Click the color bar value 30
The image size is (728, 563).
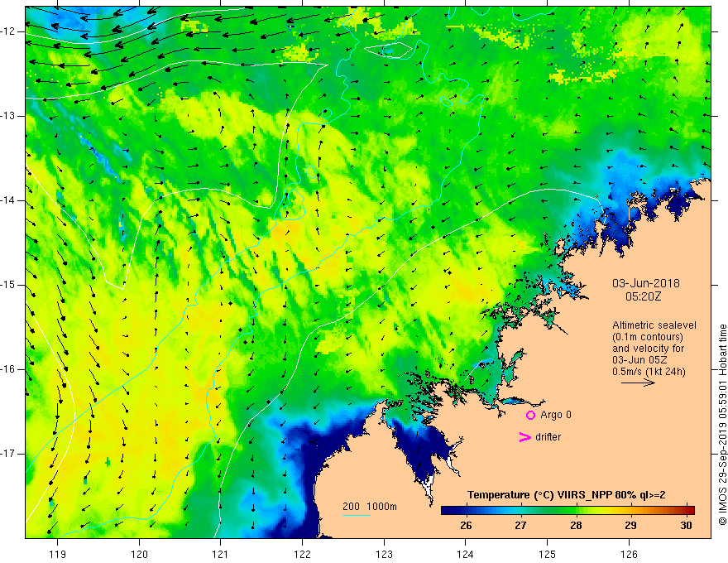coord(686,526)
